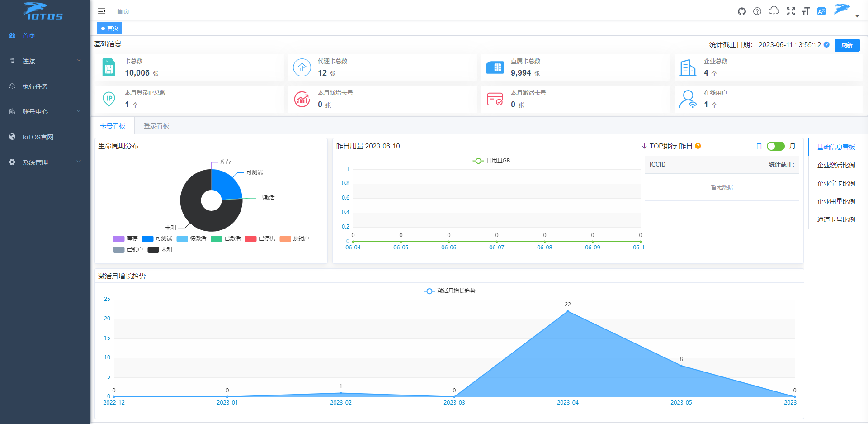
Task: Toggle fullscreen mode icon
Action: click(x=791, y=11)
